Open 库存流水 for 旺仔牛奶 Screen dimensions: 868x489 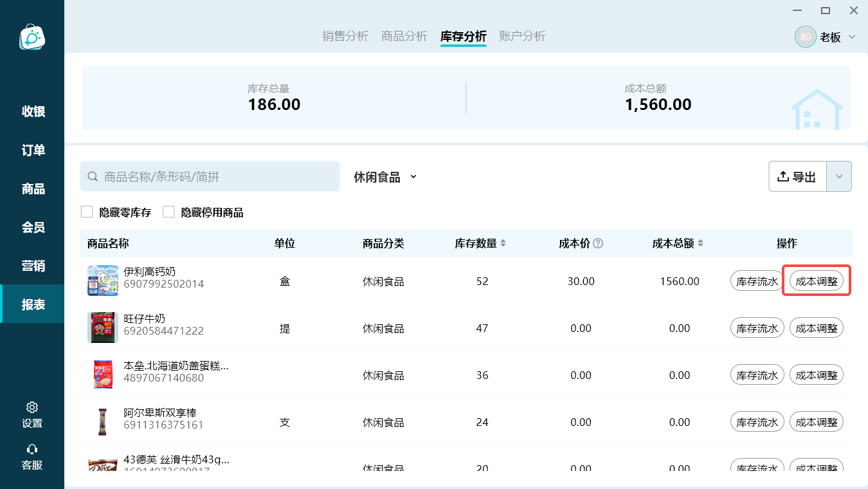pyautogui.click(x=757, y=328)
